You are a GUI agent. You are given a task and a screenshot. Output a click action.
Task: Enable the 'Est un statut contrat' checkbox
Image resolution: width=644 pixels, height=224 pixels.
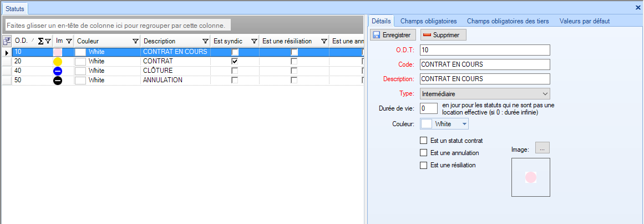(x=424, y=141)
